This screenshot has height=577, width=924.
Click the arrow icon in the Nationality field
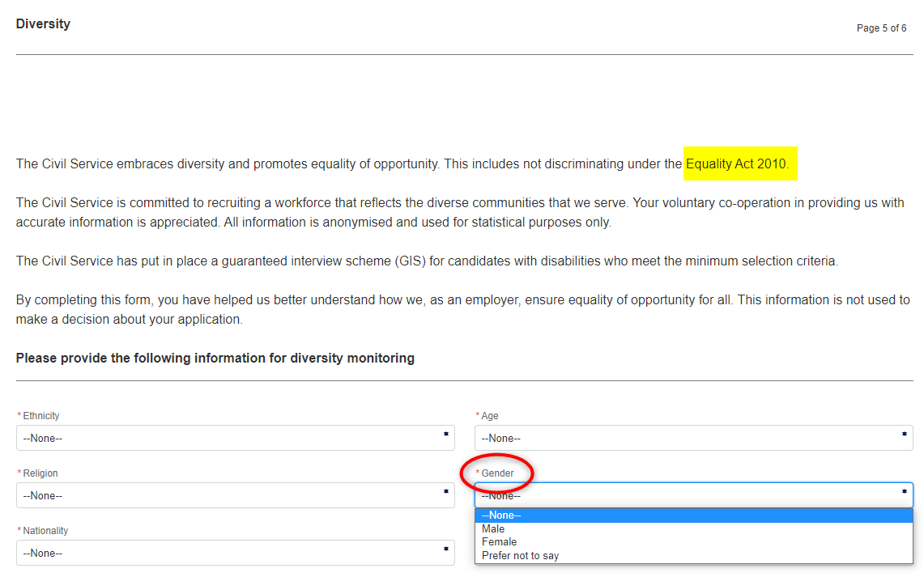coord(446,549)
